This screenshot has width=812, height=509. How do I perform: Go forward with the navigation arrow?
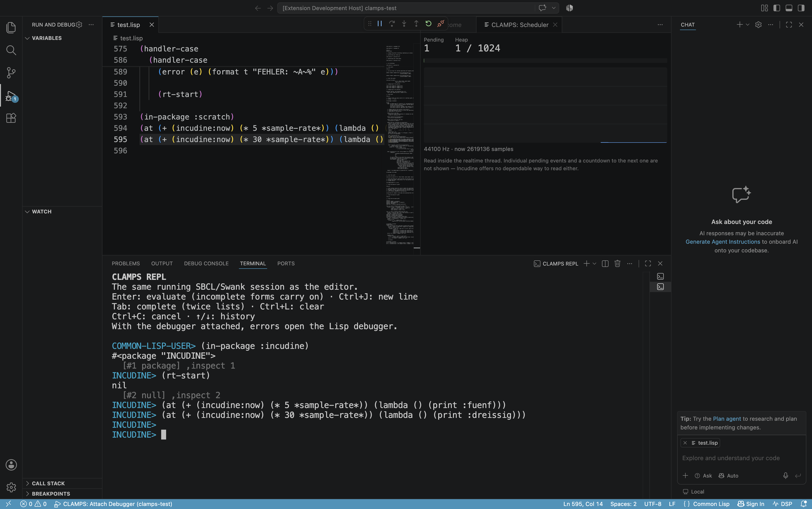(x=270, y=8)
